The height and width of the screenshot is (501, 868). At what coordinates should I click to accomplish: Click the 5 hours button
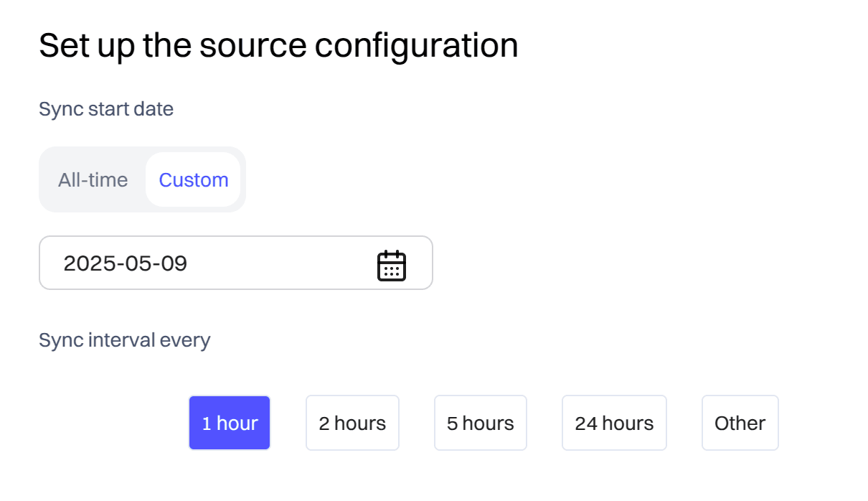click(481, 423)
